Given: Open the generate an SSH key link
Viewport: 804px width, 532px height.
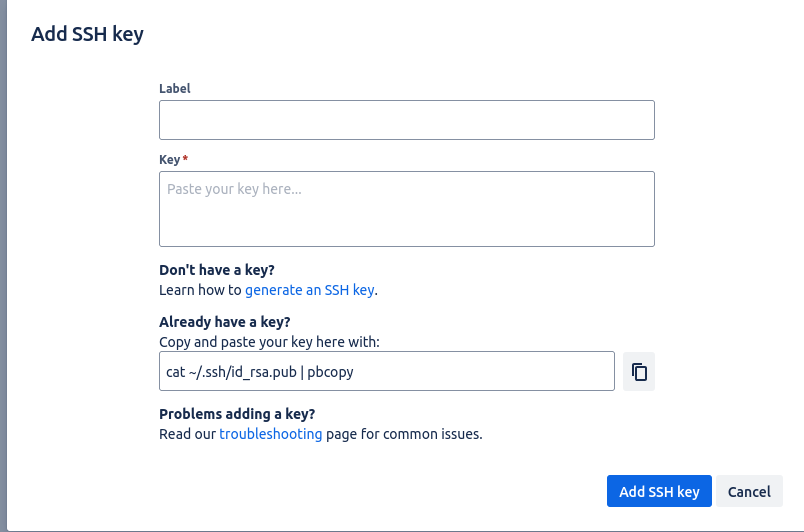Looking at the screenshot, I should point(310,290).
